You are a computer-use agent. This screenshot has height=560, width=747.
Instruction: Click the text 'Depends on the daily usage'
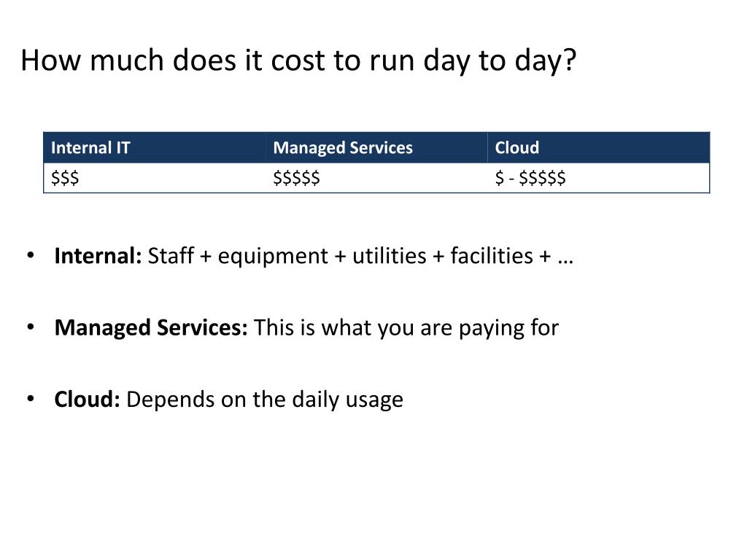tap(265, 400)
